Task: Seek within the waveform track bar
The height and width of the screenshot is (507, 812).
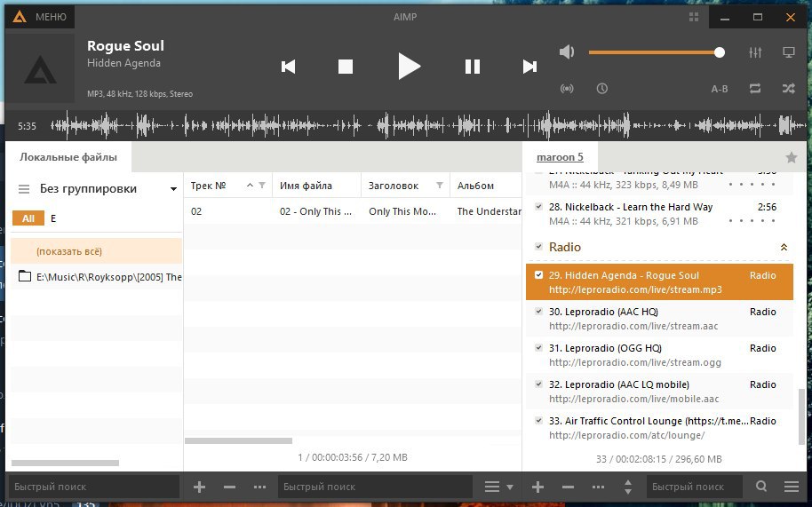Action: coord(427,126)
